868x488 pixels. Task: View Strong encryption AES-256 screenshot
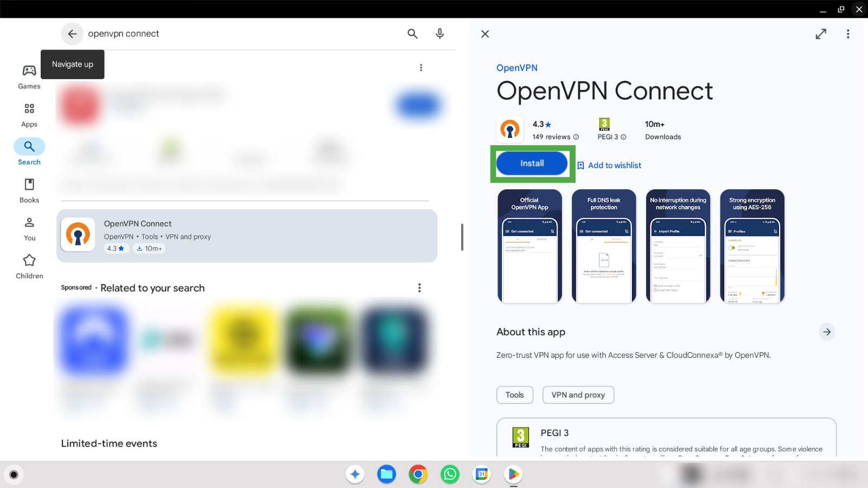[x=752, y=246]
